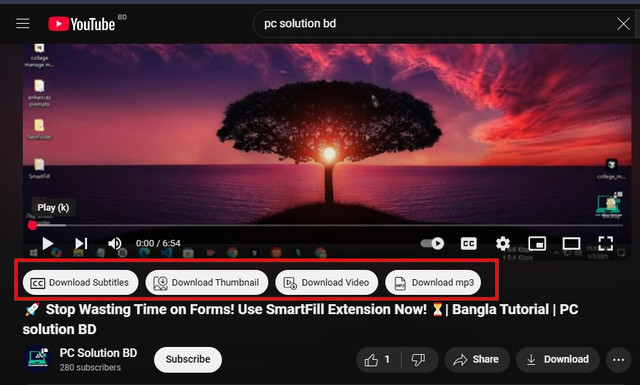Open the PC Solution BD channel avatar

point(37,359)
